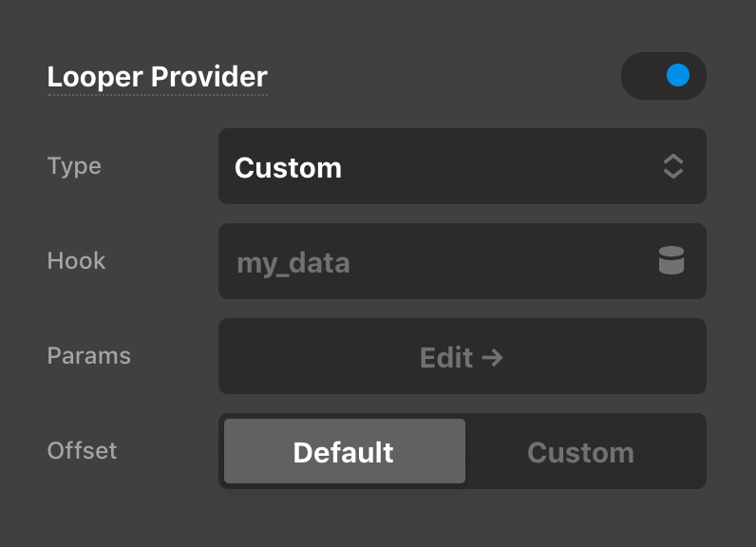
Task: Select the Default offset option
Action: click(344, 452)
